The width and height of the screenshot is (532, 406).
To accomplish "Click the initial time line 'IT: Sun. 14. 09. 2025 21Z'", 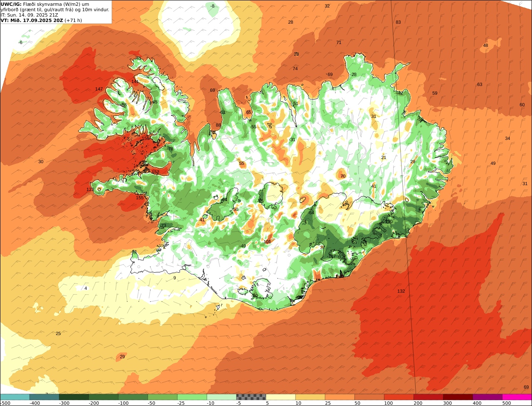I will (x=30, y=15).
